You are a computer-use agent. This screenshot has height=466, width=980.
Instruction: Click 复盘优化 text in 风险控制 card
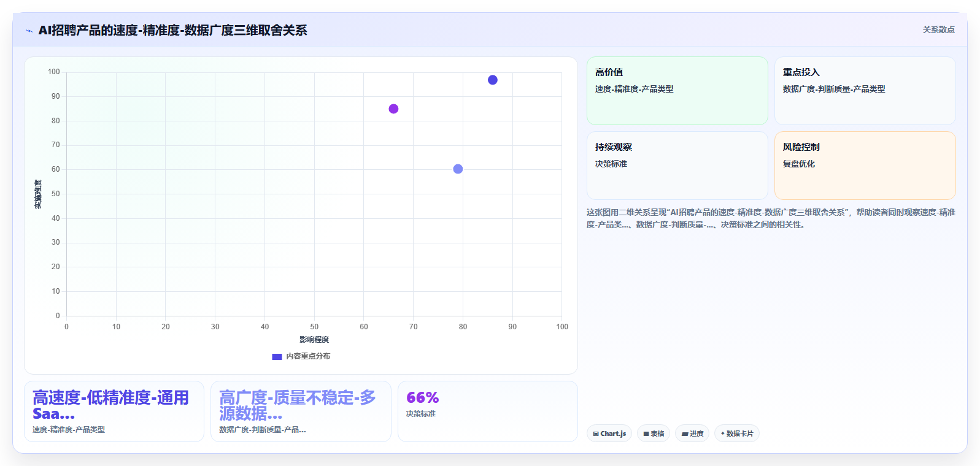[798, 164]
